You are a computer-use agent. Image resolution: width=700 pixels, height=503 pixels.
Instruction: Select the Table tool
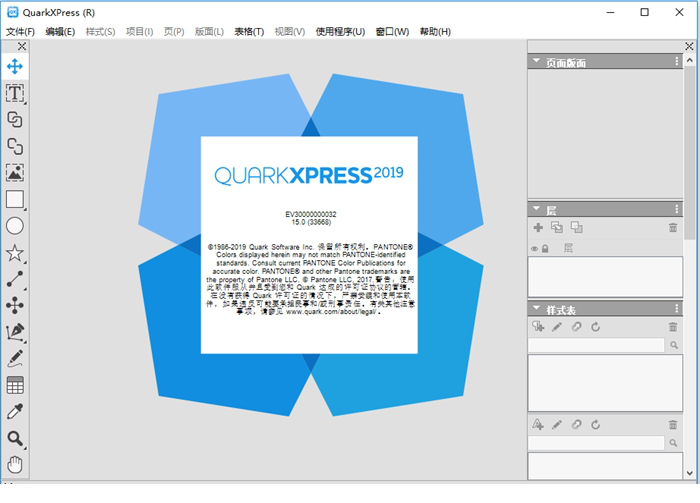coord(15,385)
